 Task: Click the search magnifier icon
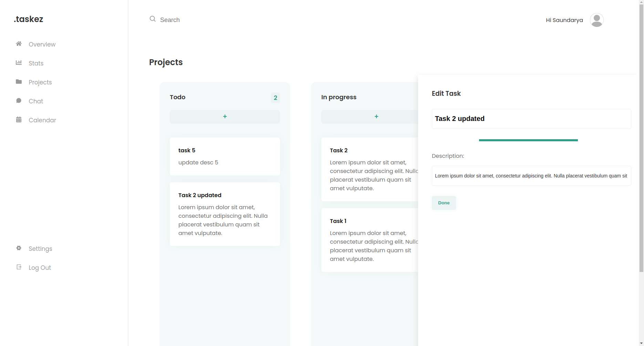click(153, 19)
